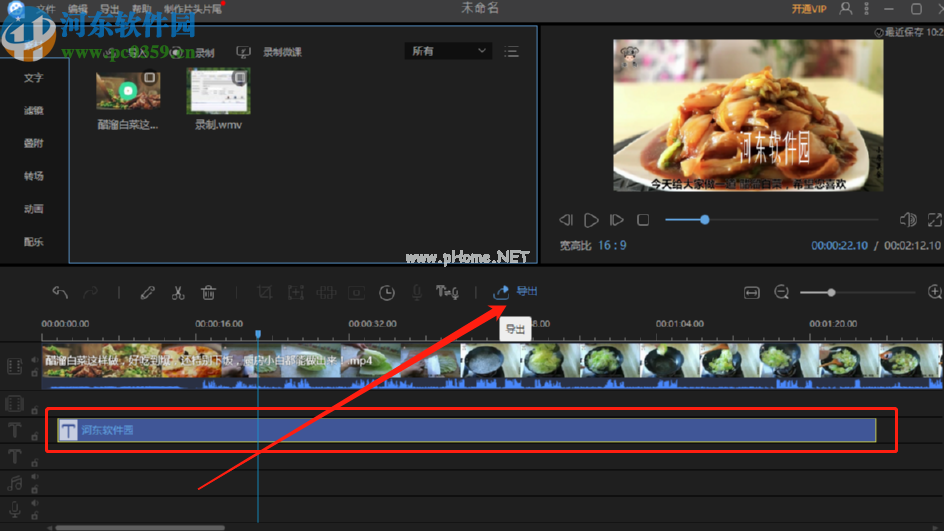Screen dimensions: 944x531
Task: Select the freeze frame tool
Action: [x=356, y=293]
